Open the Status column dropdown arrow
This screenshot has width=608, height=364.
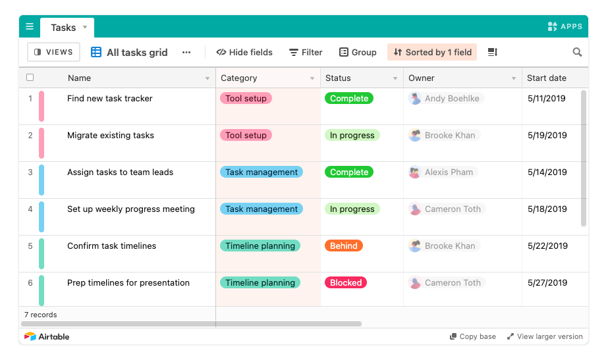(395, 78)
